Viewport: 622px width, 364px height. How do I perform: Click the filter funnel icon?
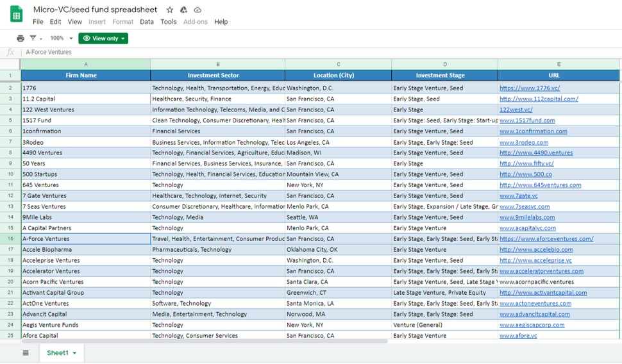click(x=33, y=38)
